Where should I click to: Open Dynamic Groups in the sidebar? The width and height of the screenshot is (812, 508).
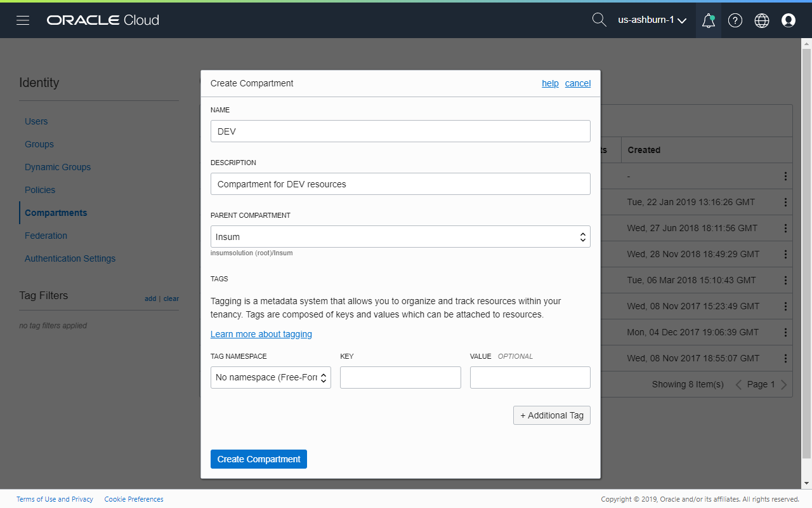(58, 167)
